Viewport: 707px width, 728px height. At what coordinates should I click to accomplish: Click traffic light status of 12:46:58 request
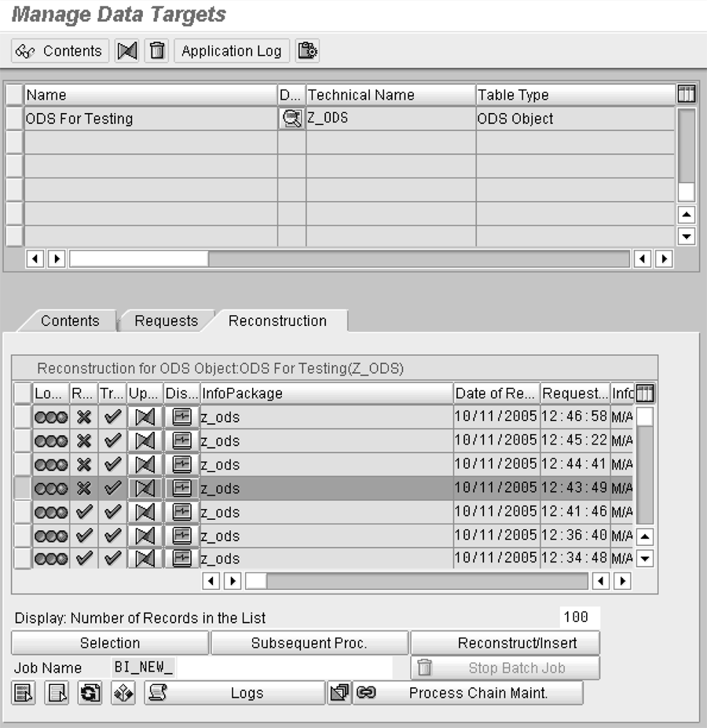[x=51, y=417]
